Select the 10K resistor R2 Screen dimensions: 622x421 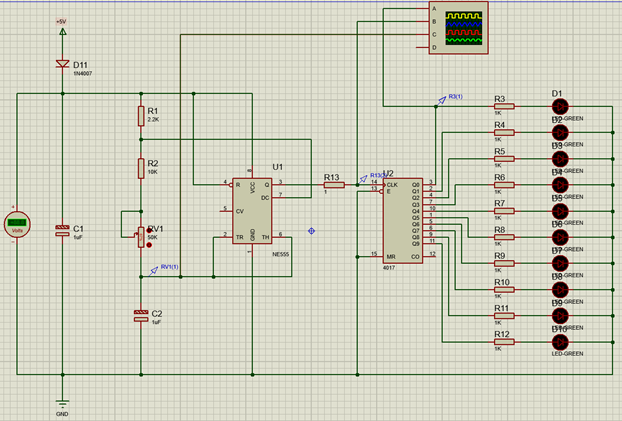click(x=141, y=171)
